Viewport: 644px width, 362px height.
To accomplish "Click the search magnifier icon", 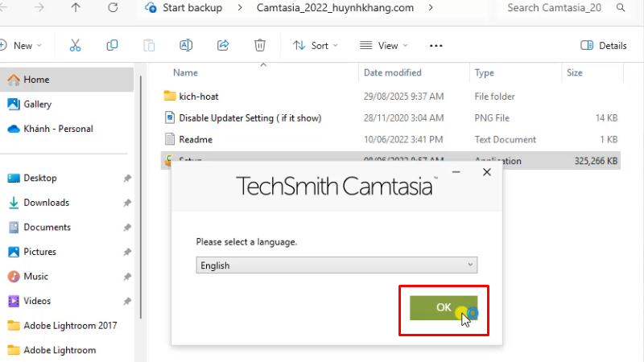I will pyautogui.click(x=621, y=7).
